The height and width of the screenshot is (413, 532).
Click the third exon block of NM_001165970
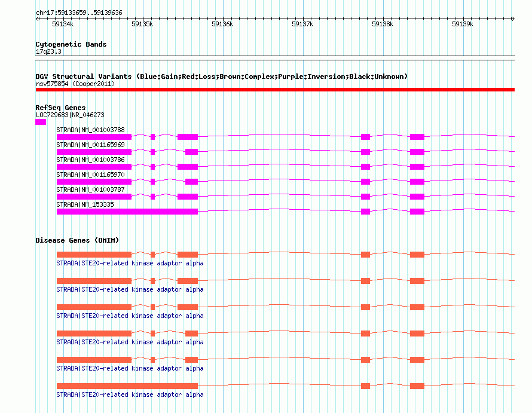tap(192, 182)
